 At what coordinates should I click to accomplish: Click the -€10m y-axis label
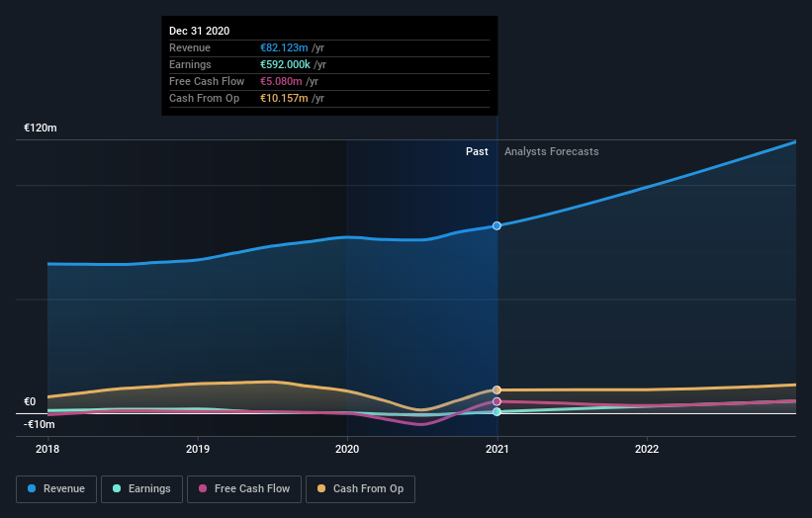[x=40, y=424]
